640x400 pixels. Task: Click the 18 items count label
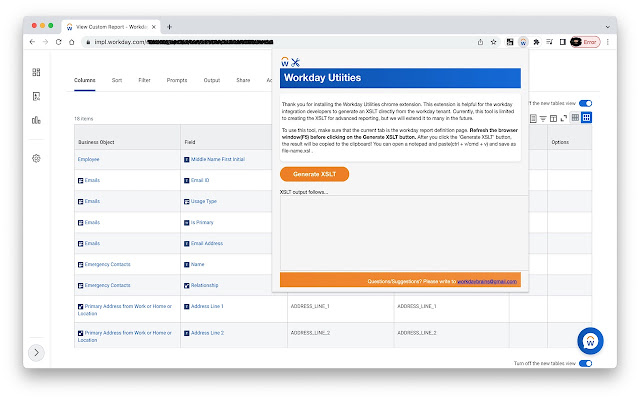click(x=84, y=119)
